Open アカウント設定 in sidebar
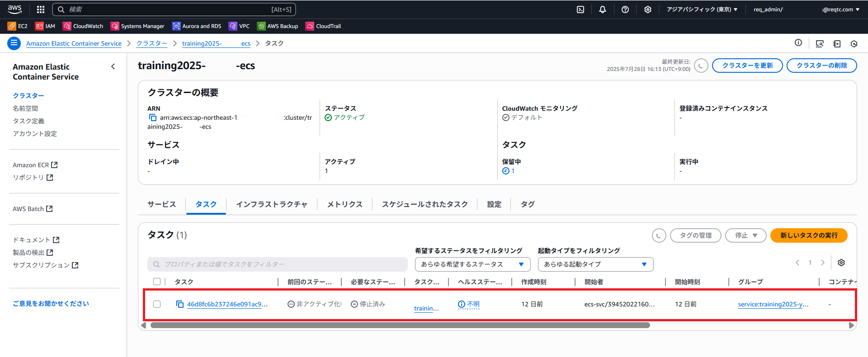 pyautogui.click(x=35, y=134)
